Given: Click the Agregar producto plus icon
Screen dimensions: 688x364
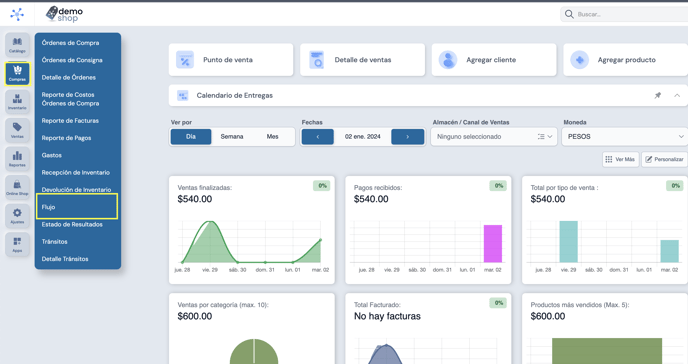Looking at the screenshot, I should 580,60.
